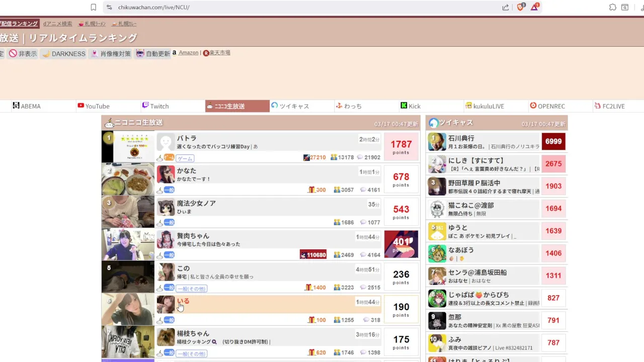This screenshot has width=644, height=362.
Task: Click the ゲーム tag under バトラ
Action: (185, 158)
